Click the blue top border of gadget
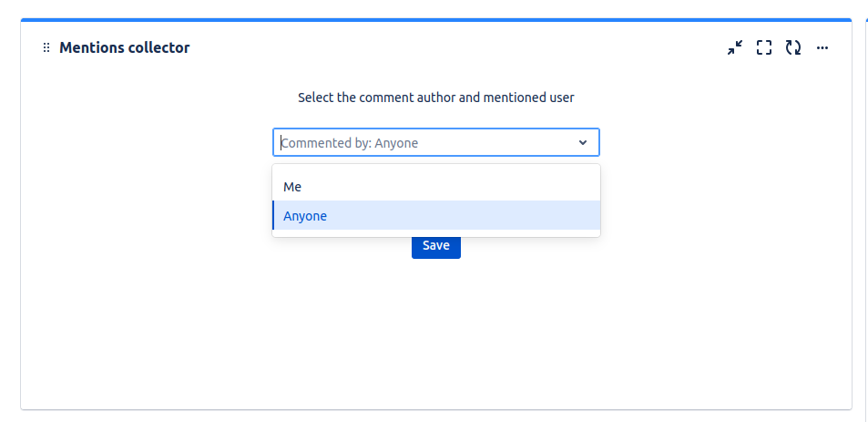Screen dimensions: 868x422 (435, 19)
